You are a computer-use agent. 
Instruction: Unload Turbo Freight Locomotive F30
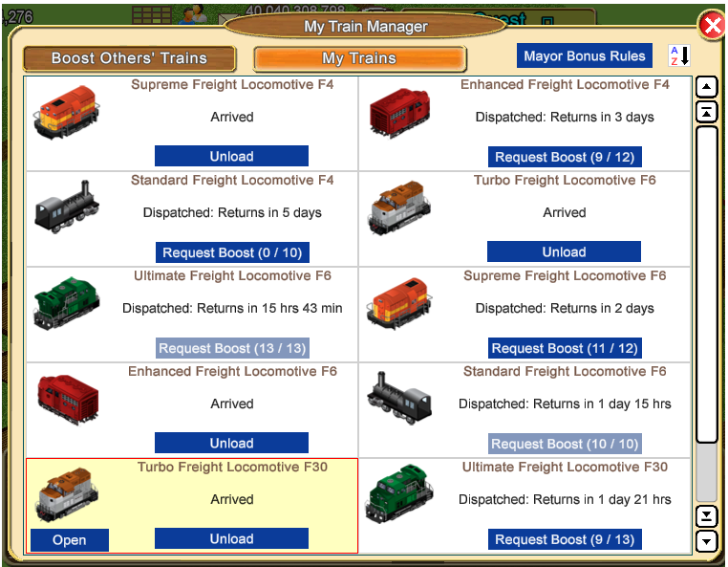[231, 538]
